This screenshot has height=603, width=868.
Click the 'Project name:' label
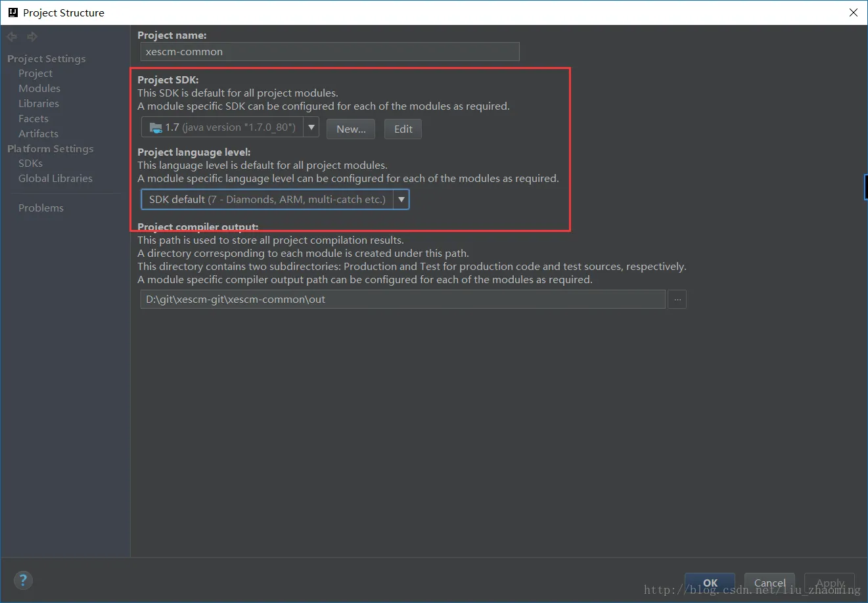[x=172, y=35]
